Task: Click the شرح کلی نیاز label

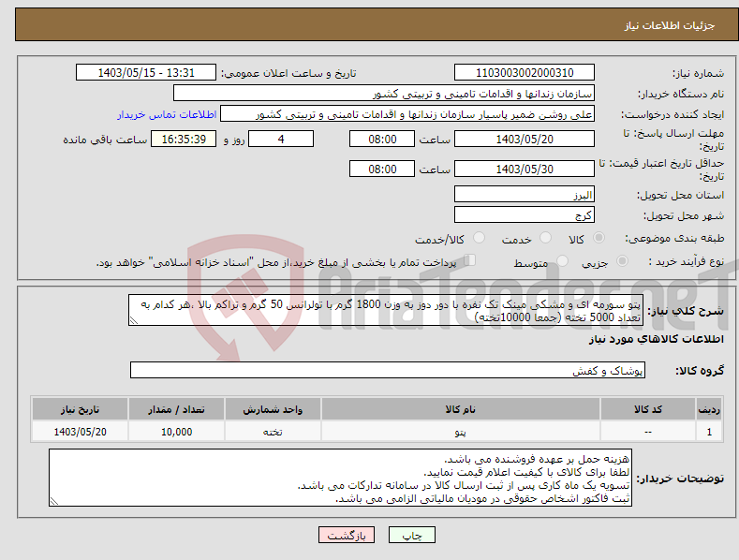Action: click(686, 311)
